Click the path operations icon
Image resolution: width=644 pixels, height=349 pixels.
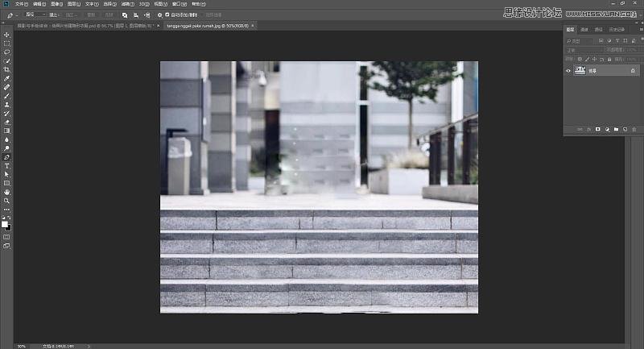125,15
